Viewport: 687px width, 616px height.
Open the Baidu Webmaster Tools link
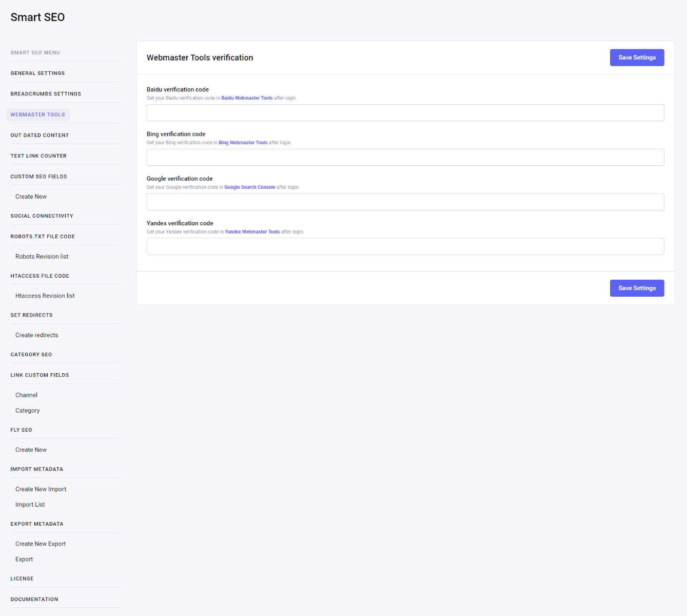coord(247,98)
